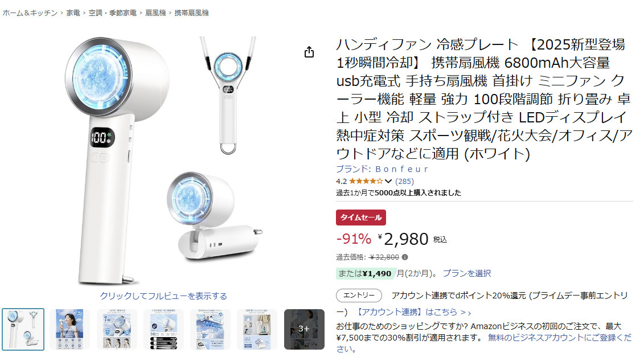Click the star rating icons
This screenshot has height=361, width=644.
pos(366,181)
